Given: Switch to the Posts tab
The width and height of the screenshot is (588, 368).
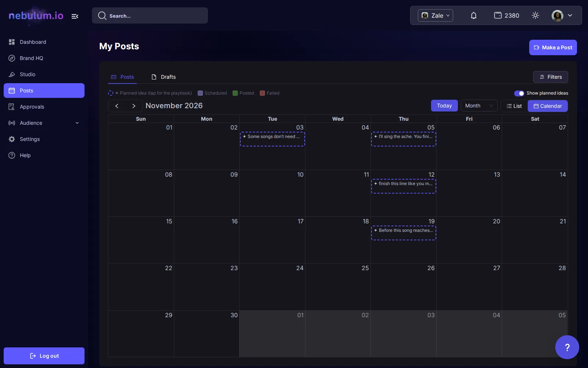Looking at the screenshot, I should pyautogui.click(x=122, y=77).
